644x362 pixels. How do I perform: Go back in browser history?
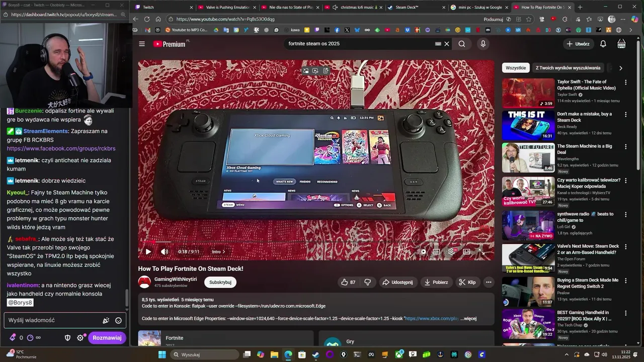pos(135,19)
